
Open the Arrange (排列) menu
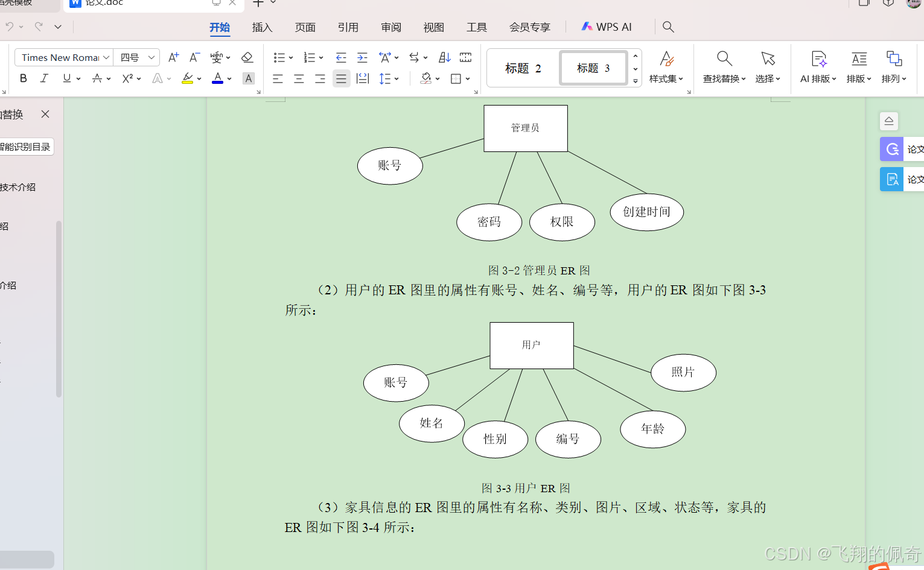[x=894, y=67]
